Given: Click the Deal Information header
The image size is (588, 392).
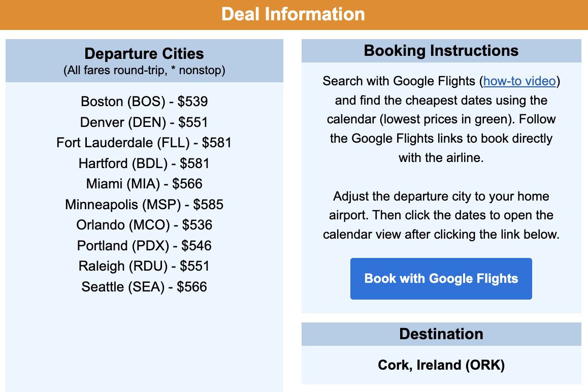Looking at the screenshot, I should click(x=293, y=14).
